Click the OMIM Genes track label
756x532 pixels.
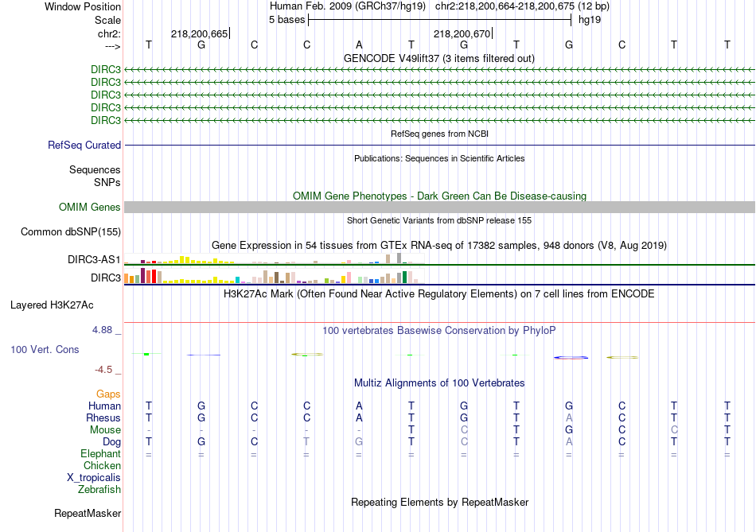tap(89, 208)
